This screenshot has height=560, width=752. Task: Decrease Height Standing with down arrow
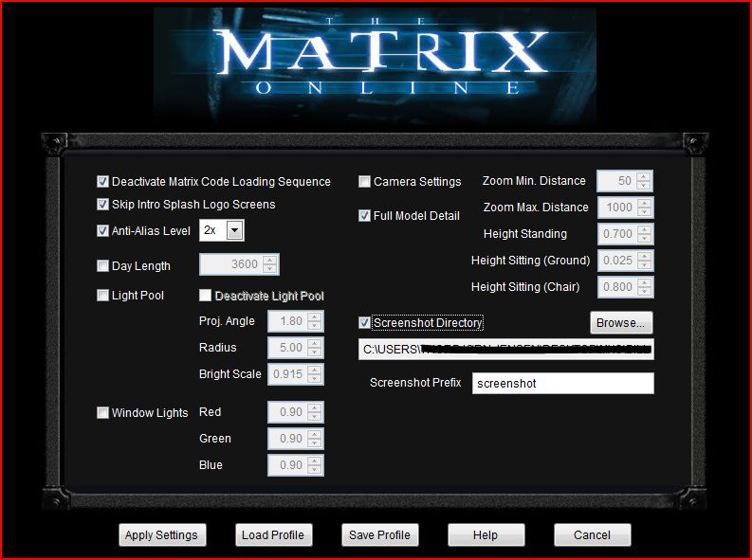coord(644,239)
